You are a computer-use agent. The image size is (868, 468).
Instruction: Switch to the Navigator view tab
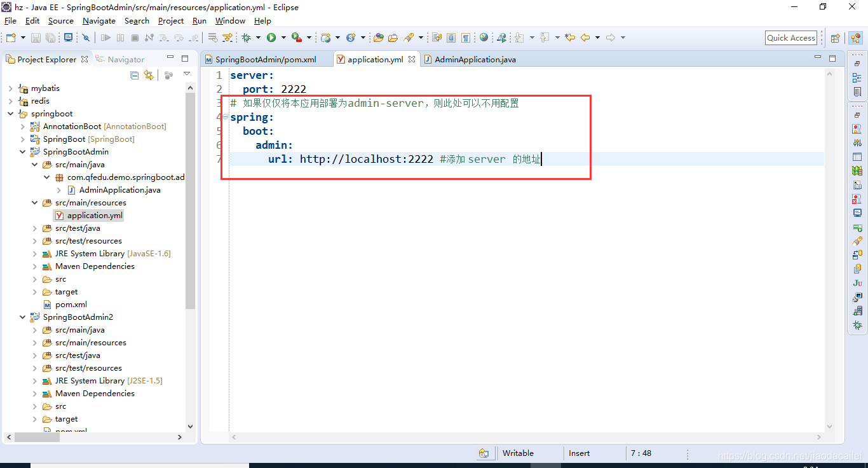120,59
